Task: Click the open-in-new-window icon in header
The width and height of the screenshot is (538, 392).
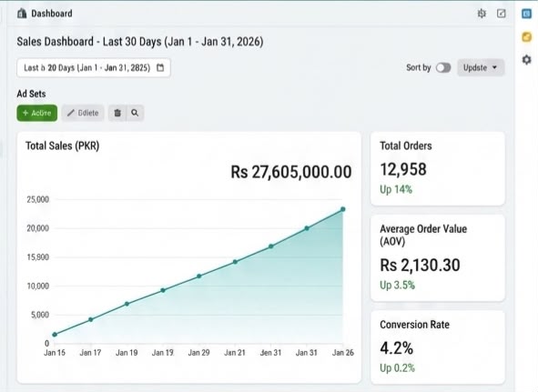Action: click(x=502, y=14)
